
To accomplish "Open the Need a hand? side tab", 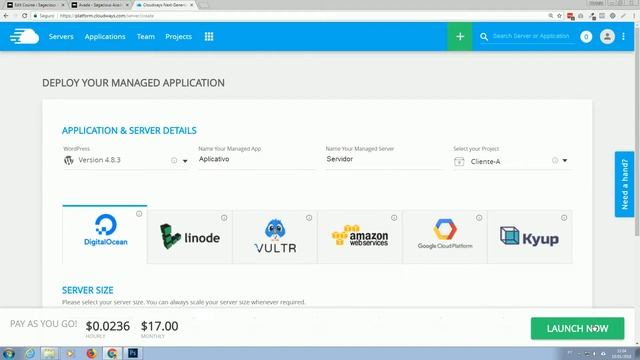I will click(x=624, y=184).
